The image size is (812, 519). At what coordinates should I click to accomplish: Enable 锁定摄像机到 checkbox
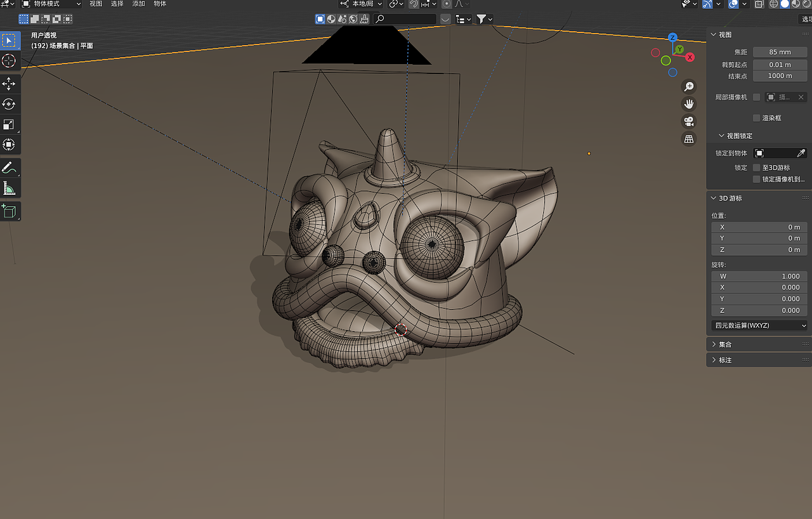pyautogui.click(x=756, y=180)
